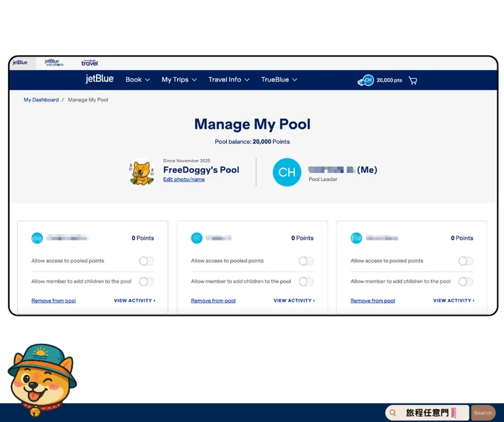The height and width of the screenshot is (422, 504).
Task: Click the Pool Leader label
Action: (x=323, y=179)
